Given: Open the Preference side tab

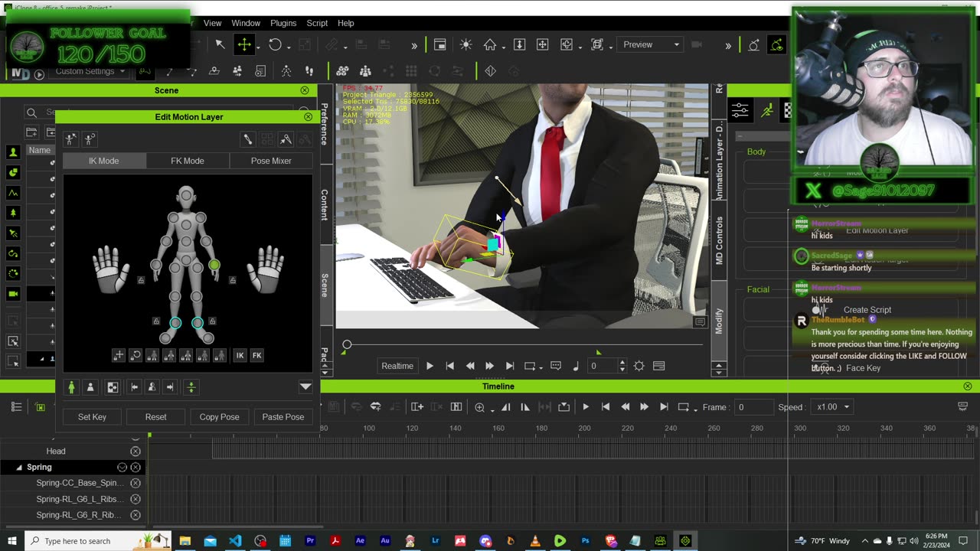Looking at the screenshot, I should tap(325, 124).
